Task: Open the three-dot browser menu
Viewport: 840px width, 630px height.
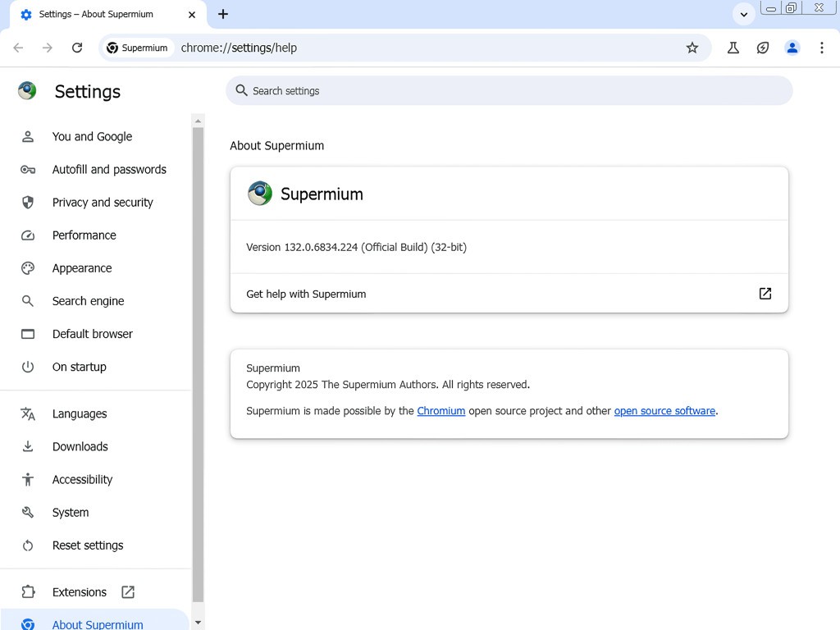Action: tap(822, 48)
